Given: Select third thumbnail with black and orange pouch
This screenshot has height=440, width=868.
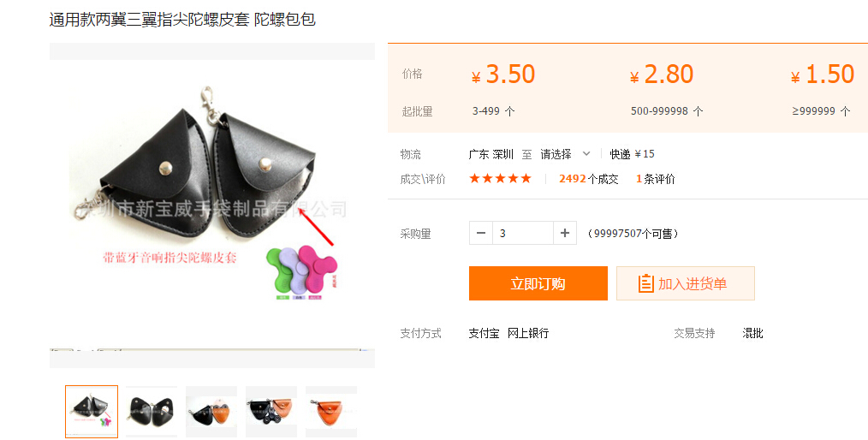Looking at the screenshot, I should pos(211,411).
